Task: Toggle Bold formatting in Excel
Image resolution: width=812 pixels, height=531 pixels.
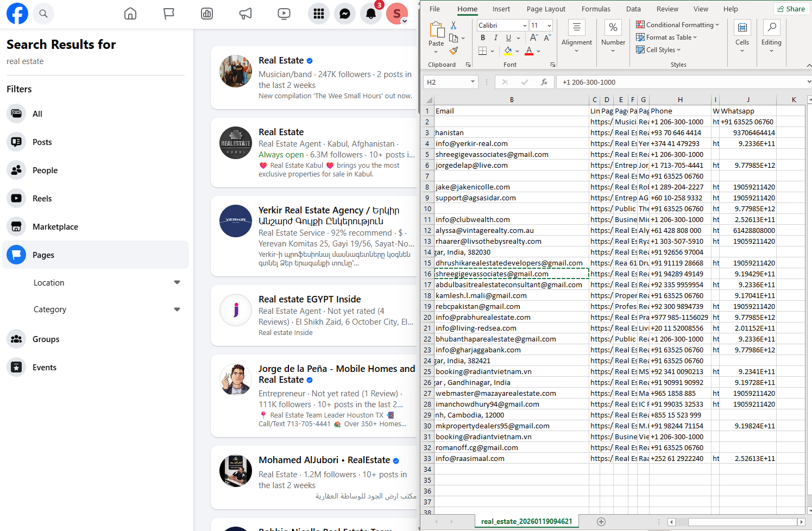Action: point(483,38)
